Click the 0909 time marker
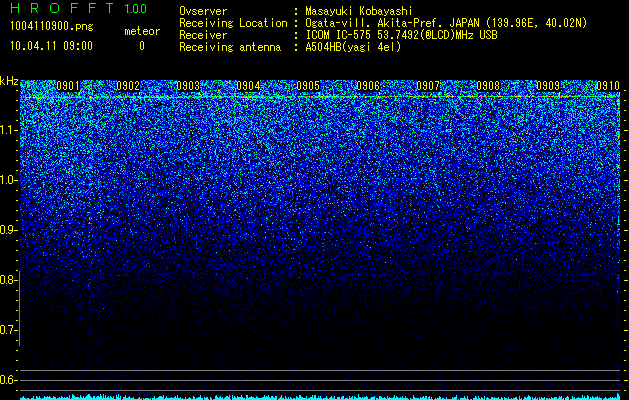The width and height of the screenshot is (629, 400). [x=548, y=86]
